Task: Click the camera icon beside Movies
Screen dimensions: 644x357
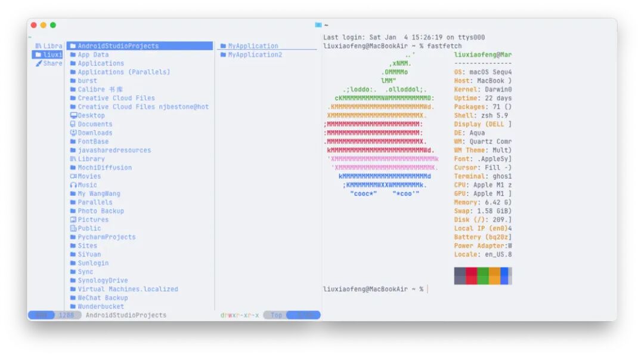Action: click(x=73, y=176)
